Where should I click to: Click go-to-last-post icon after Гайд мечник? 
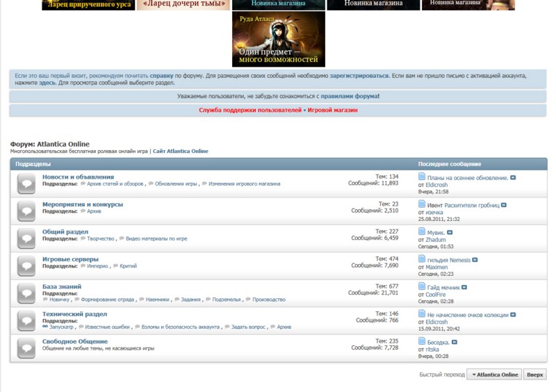coord(464,287)
